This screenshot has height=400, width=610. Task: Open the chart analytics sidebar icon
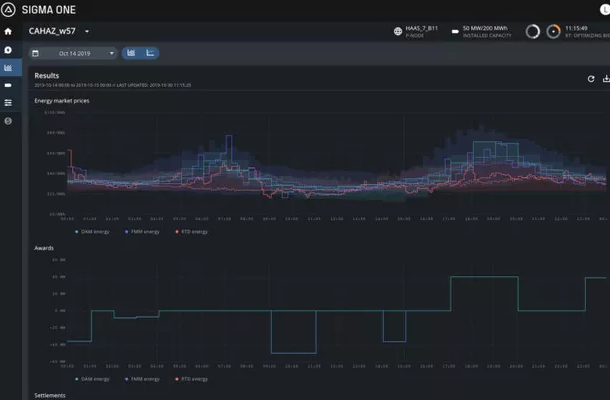[x=9, y=68]
